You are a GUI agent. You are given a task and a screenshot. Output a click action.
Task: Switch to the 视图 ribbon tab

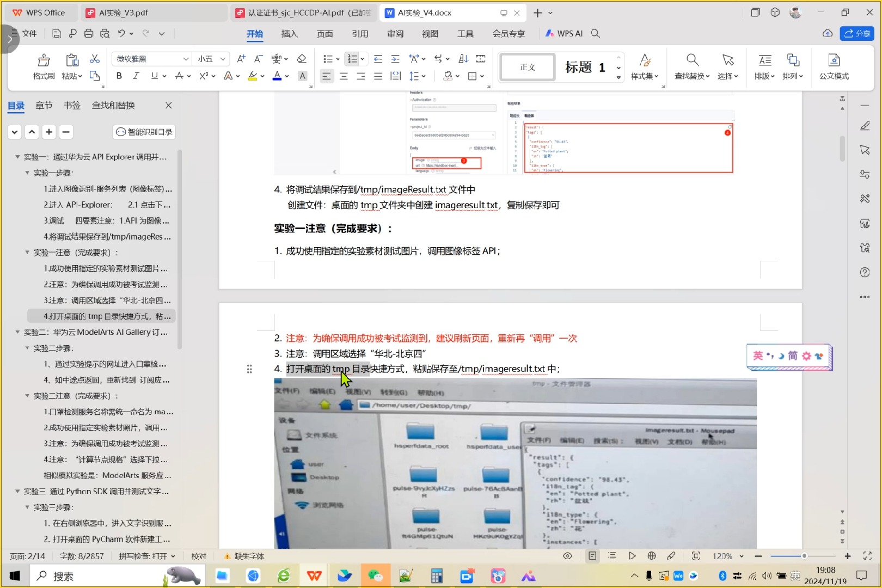click(430, 34)
